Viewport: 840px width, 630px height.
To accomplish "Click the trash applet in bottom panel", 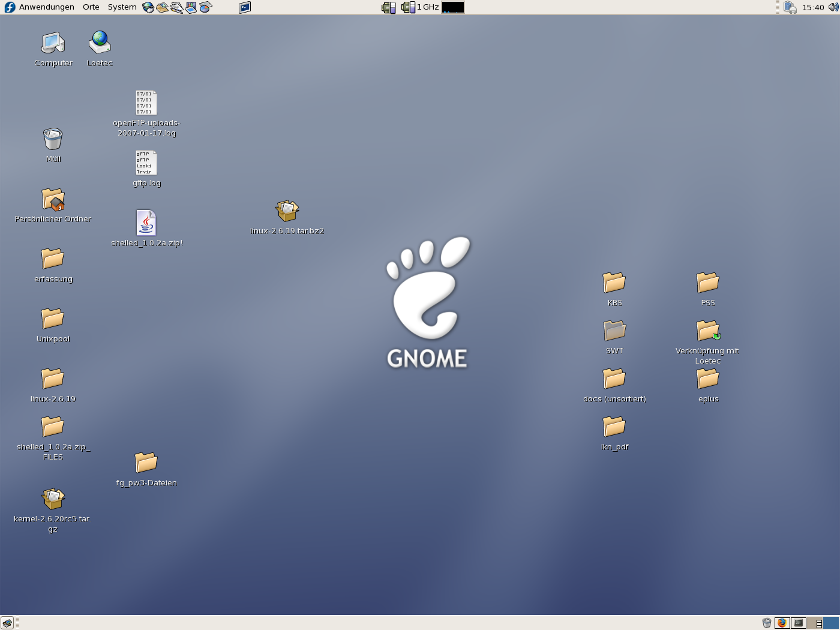I will 766,623.
